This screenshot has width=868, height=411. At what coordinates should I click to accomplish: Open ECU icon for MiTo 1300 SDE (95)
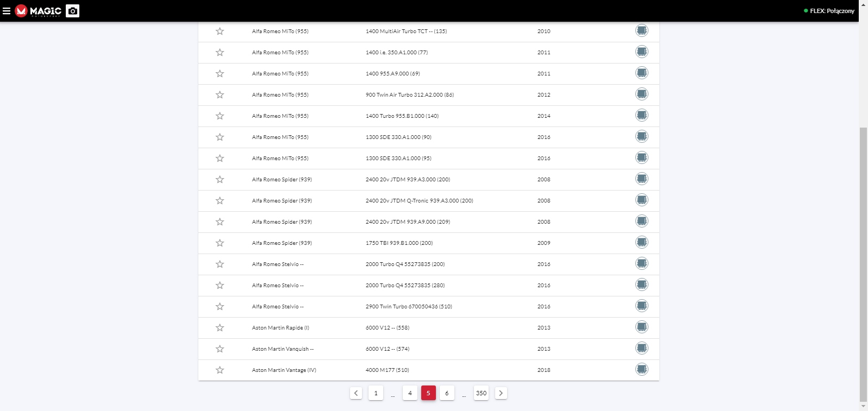pos(642,157)
